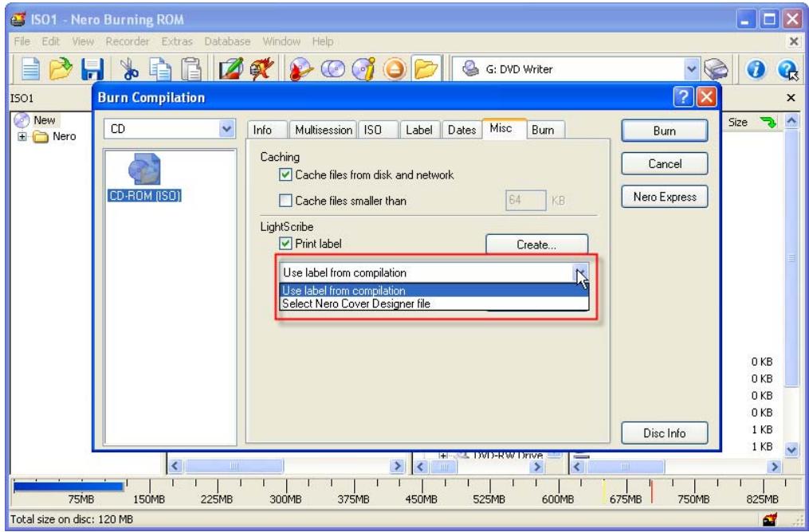
Task: Click the LightScribe Create... button
Action: point(536,244)
